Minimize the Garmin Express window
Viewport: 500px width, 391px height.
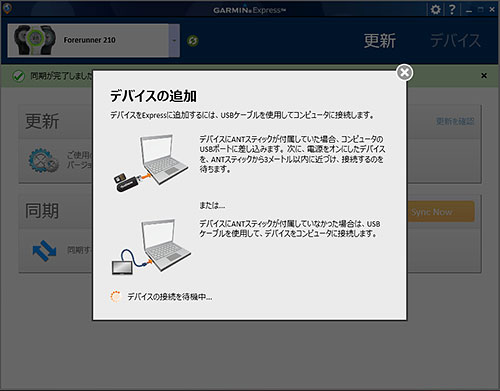[469, 10]
